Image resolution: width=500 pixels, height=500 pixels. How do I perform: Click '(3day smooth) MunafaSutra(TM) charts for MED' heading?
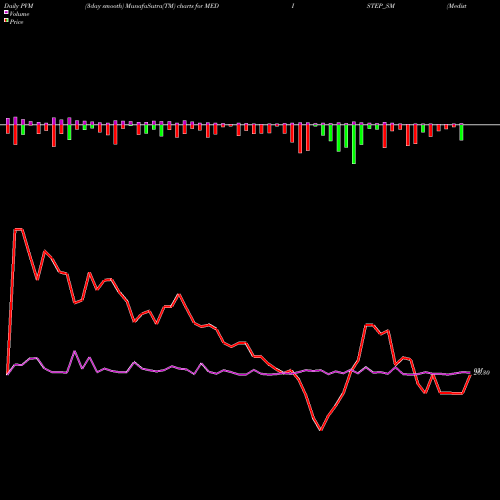[152, 6]
